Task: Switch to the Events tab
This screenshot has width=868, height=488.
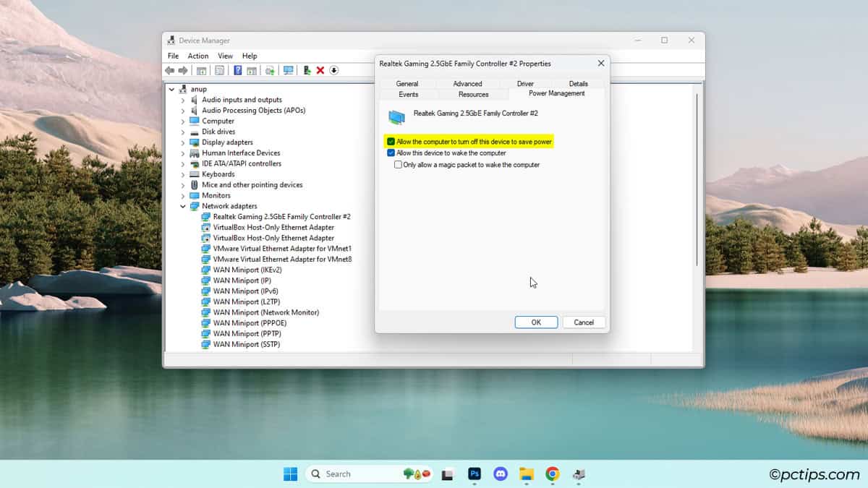Action: (x=409, y=94)
